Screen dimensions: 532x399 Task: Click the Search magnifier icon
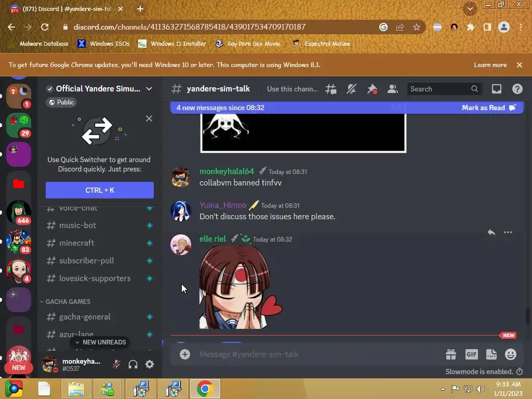[474, 89]
